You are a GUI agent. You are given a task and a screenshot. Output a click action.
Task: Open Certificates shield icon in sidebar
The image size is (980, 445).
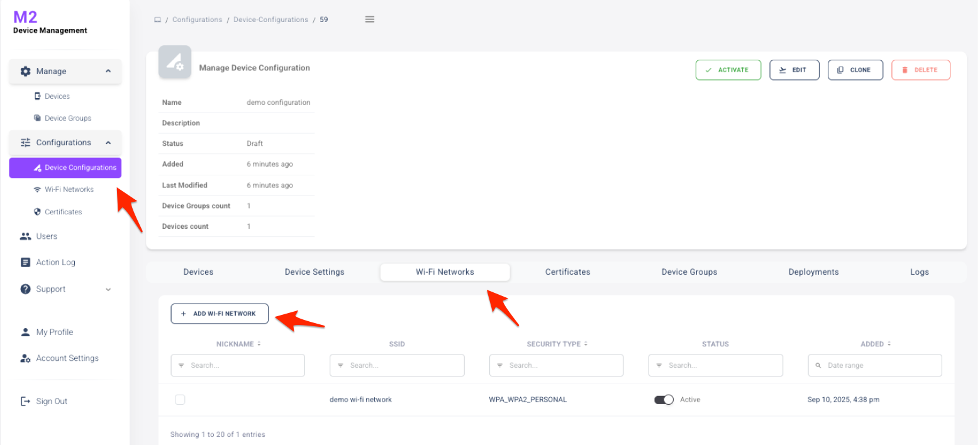coord(38,212)
